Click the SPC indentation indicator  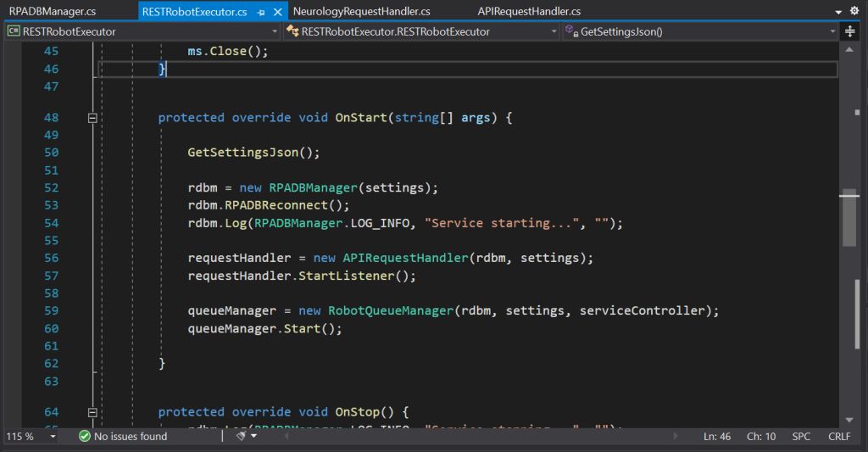click(x=801, y=437)
